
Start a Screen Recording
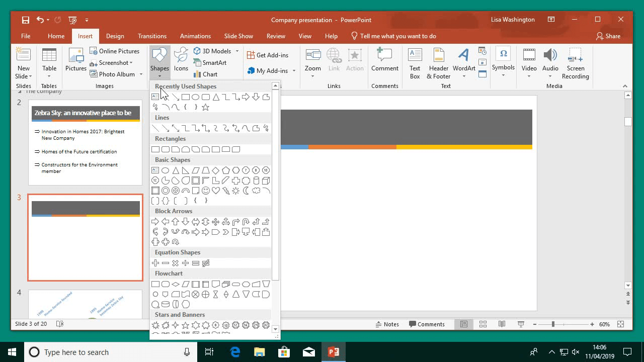point(575,62)
